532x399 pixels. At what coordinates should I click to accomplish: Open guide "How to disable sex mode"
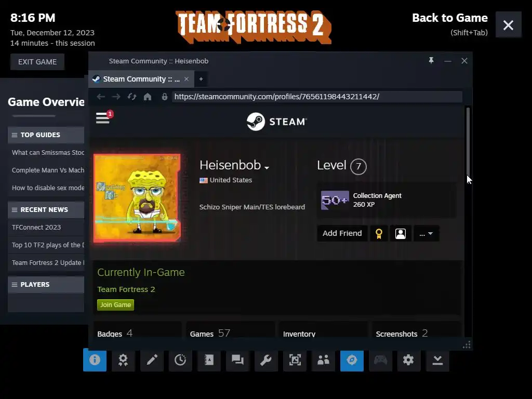[x=48, y=188]
